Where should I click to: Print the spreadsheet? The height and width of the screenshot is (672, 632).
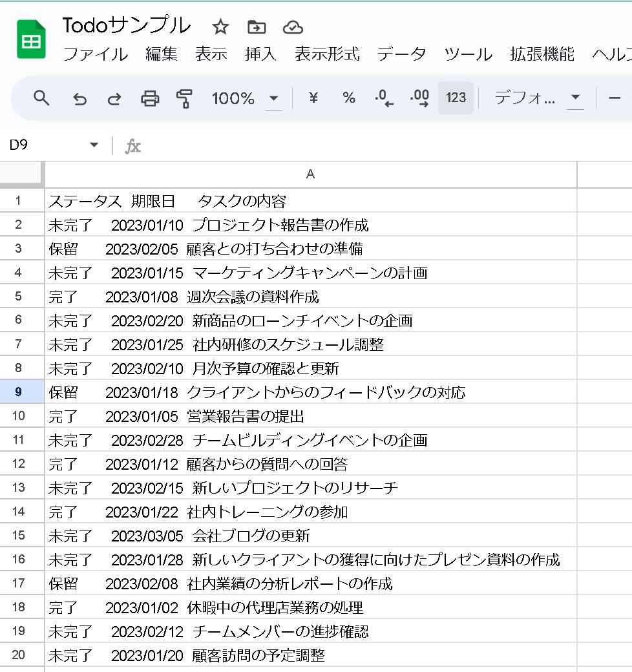click(149, 98)
